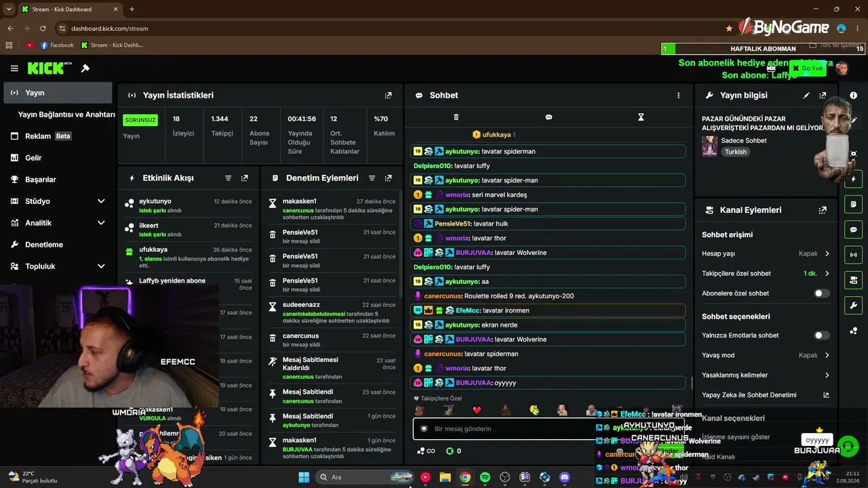The width and height of the screenshot is (868, 488).
Task: Pop out the Kanal Eylemleri panel
Action: [823, 210]
